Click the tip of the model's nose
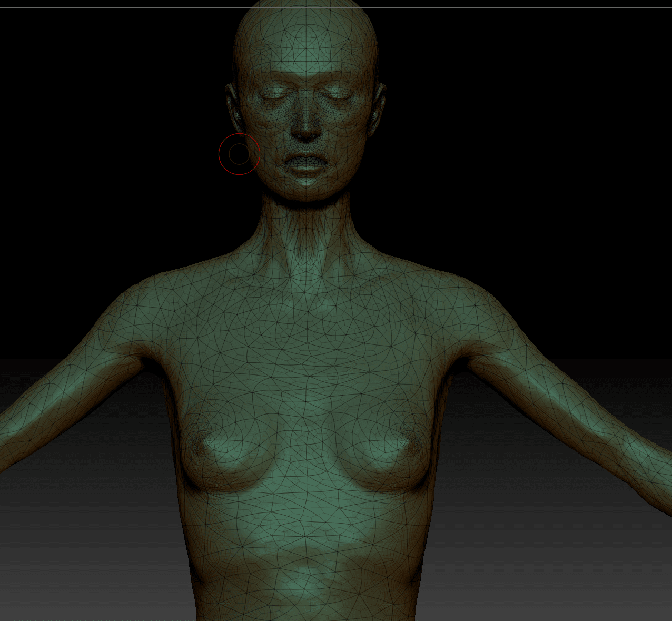672x621 pixels. [304, 132]
